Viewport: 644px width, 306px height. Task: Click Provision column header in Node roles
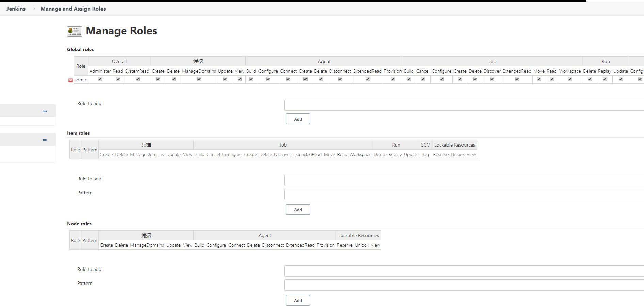[326, 245]
